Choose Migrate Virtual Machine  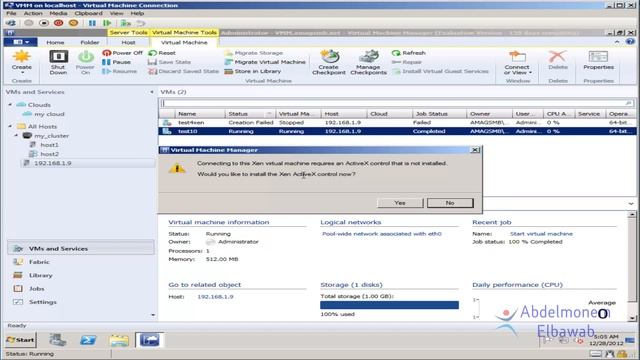pyautogui.click(x=265, y=62)
